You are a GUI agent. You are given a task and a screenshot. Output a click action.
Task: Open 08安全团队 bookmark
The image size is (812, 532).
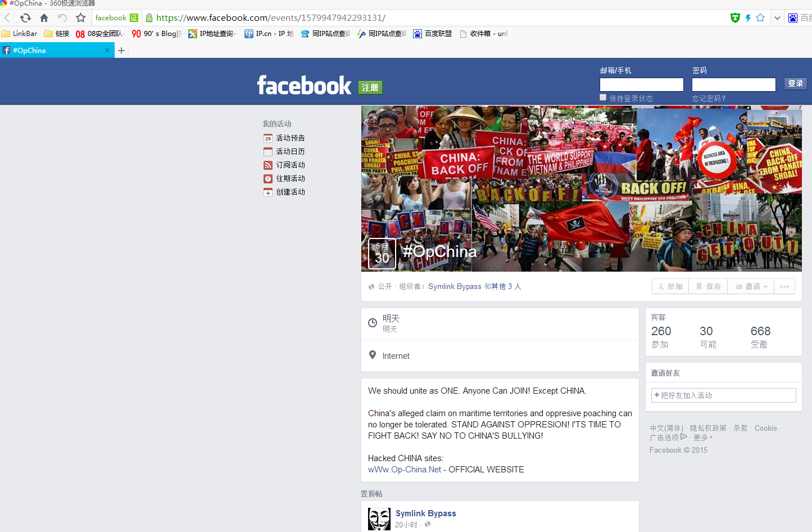click(99, 34)
